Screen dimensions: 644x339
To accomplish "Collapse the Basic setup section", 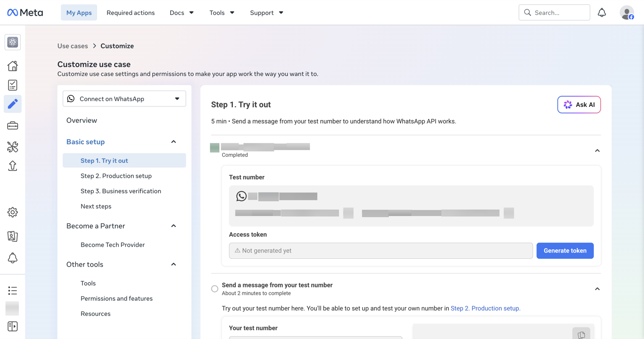I will 173,142.
